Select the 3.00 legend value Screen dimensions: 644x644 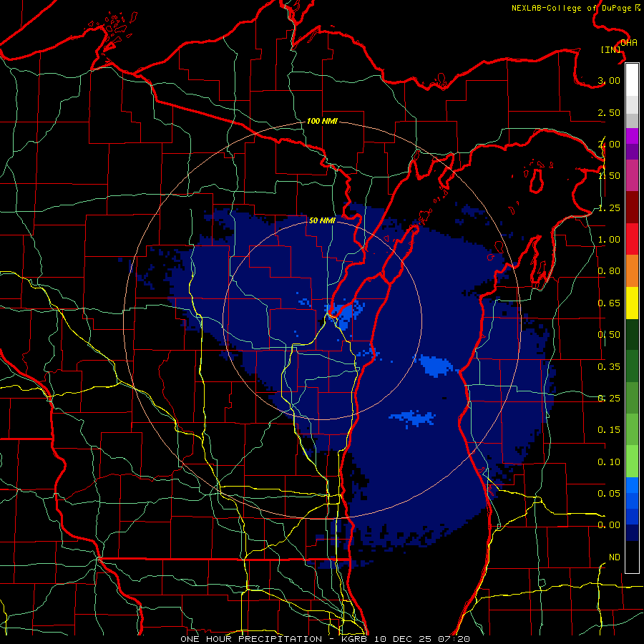point(609,80)
